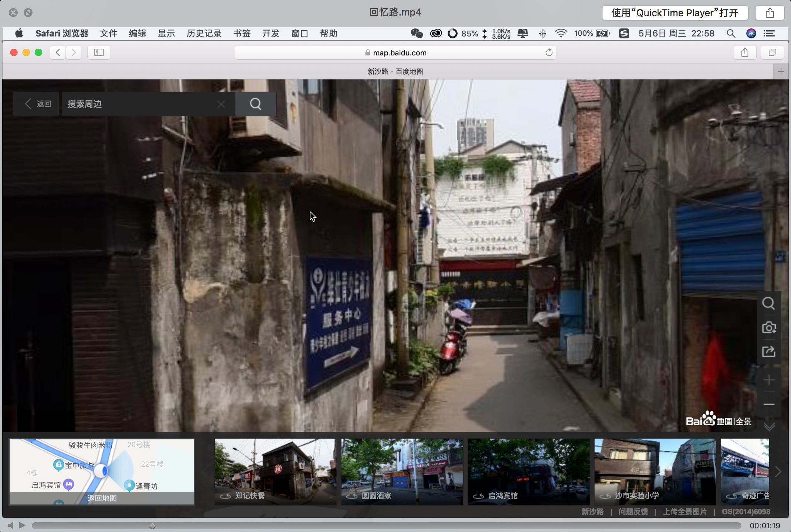Image resolution: width=791 pixels, height=532 pixels.
Task: Collapse the thumbnail strip with double chevron
Action: [x=769, y=427]
